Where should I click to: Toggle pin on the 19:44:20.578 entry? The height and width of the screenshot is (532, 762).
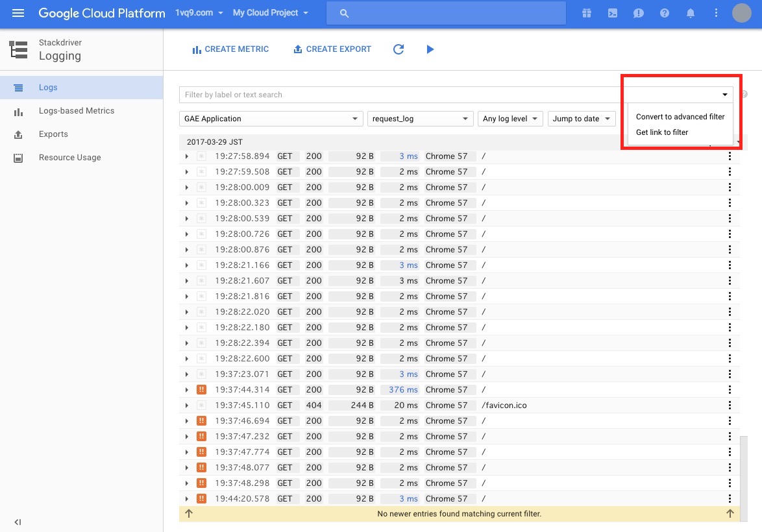[x=201, y=498]
